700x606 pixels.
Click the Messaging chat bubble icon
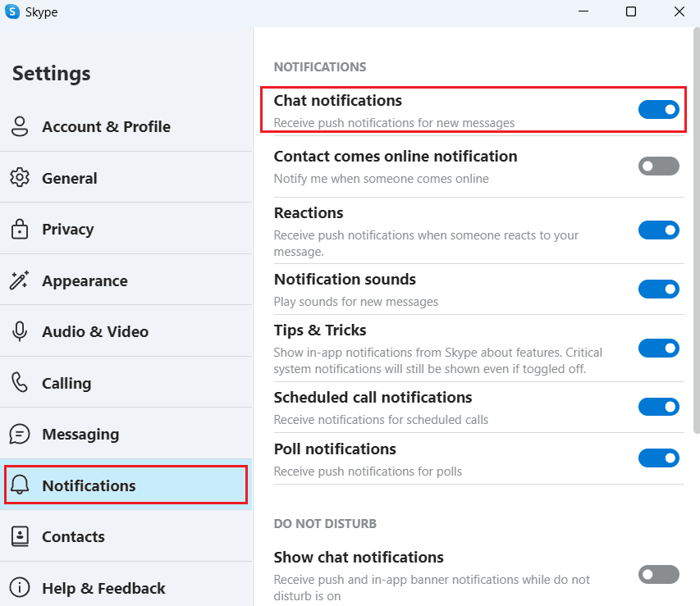pyautogui.click(x=20, y=435)
